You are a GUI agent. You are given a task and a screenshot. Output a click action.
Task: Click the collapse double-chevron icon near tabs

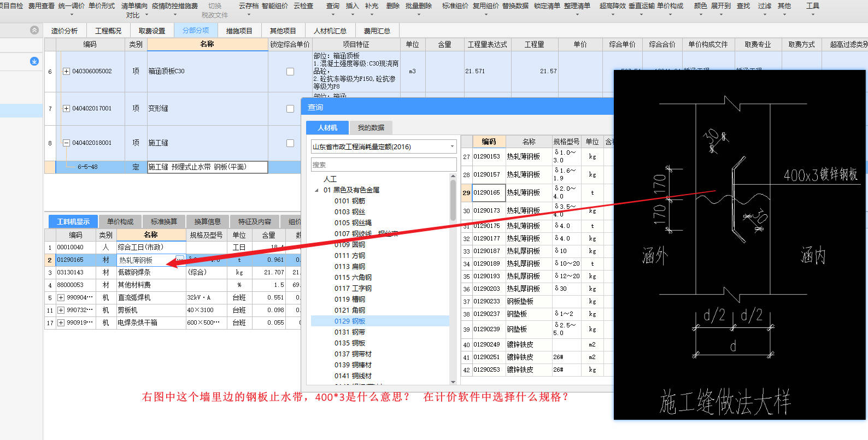pyautogui.click(x=34, y=30)
